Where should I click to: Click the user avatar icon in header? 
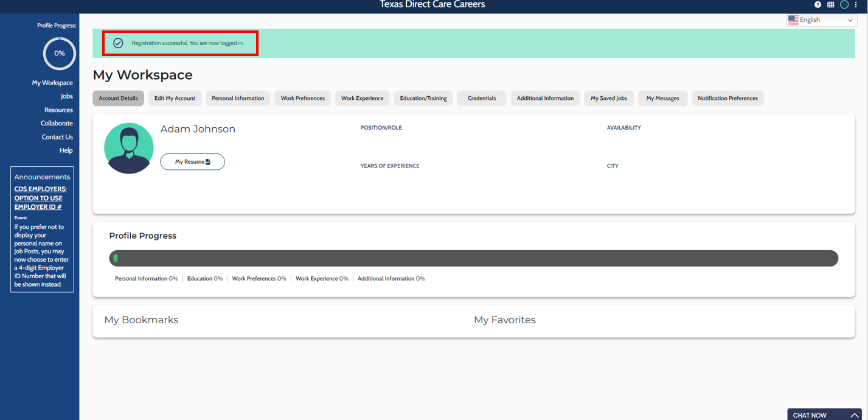[x=844, y=5]
